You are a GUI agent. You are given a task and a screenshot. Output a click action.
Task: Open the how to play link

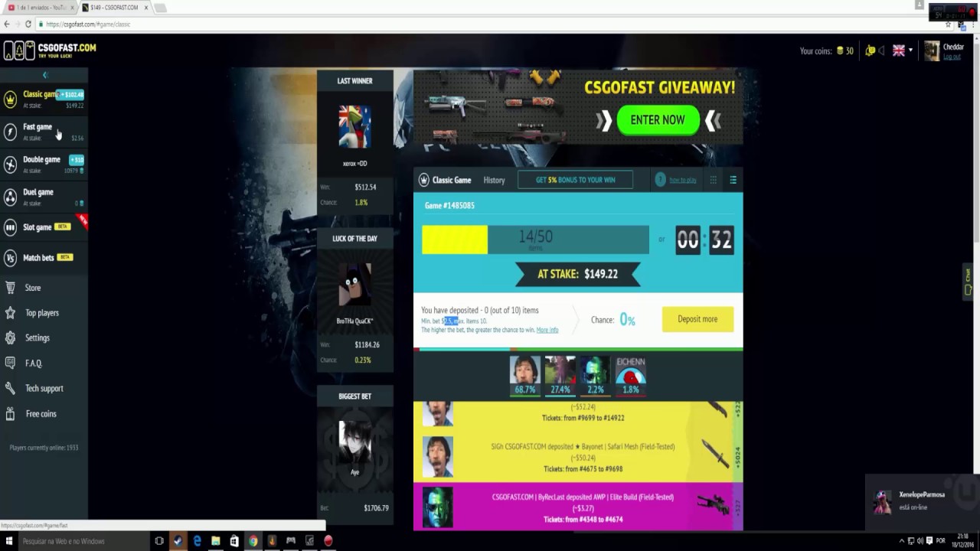coord(683,180)
